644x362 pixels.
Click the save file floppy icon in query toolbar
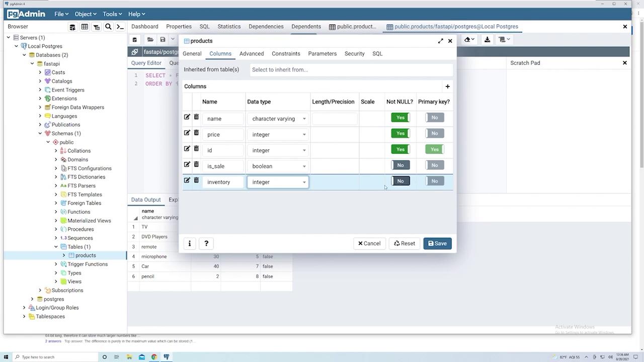163,39
